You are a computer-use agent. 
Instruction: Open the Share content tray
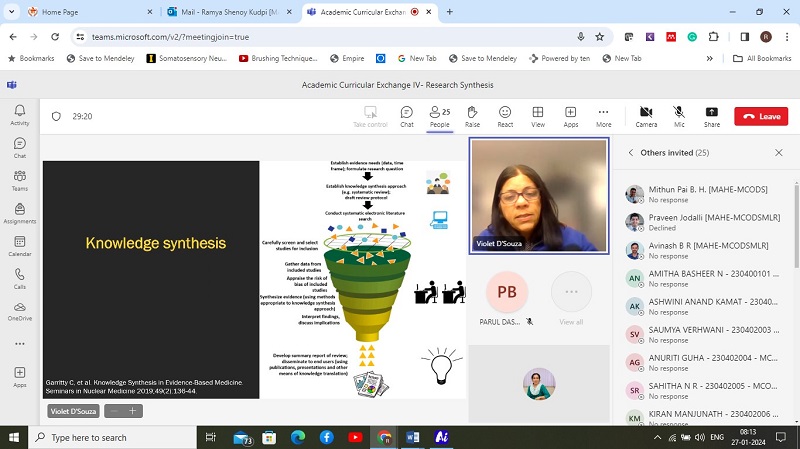click(711, 116)
